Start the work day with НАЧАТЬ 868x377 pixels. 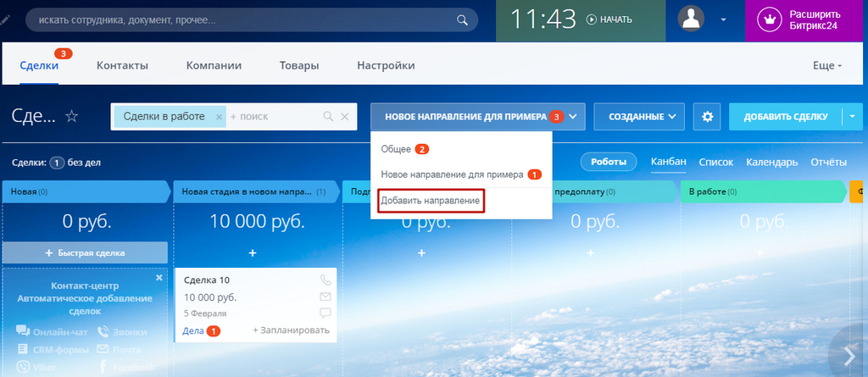pos(609,20)
